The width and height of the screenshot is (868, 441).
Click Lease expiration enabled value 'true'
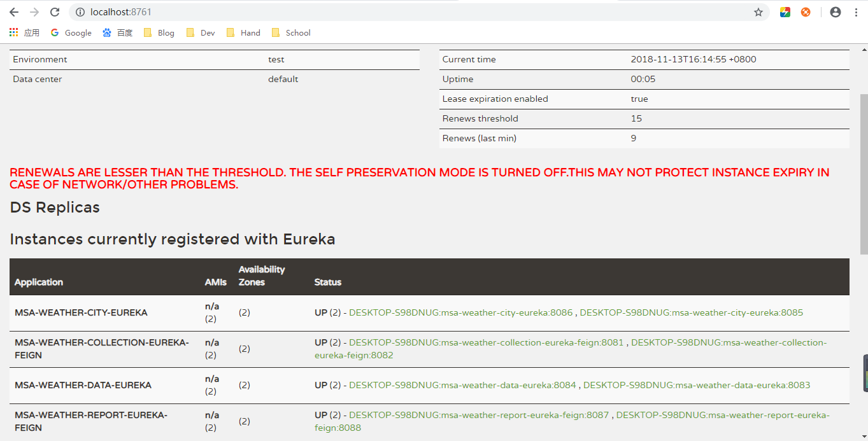639,99
